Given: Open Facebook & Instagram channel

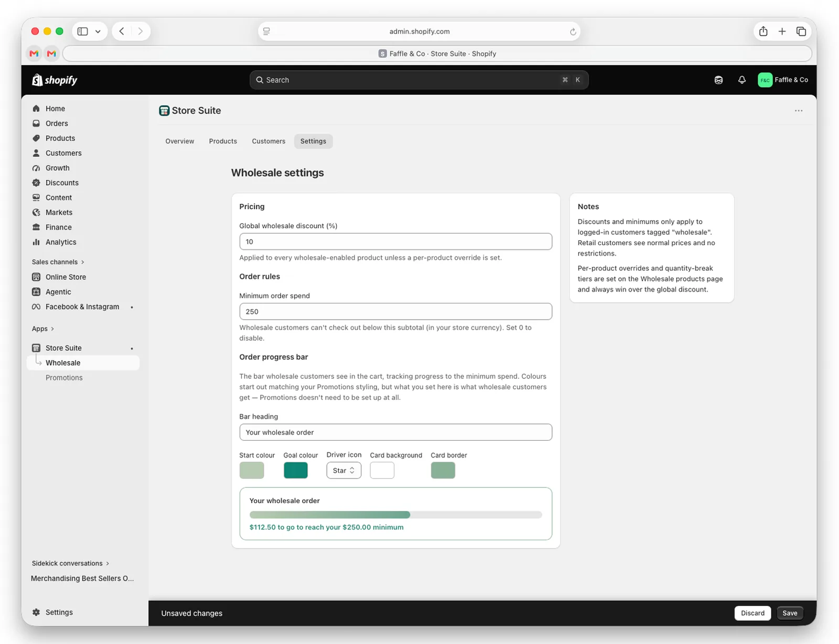Looking at the screenshot, I should click(x=83, y=307).
